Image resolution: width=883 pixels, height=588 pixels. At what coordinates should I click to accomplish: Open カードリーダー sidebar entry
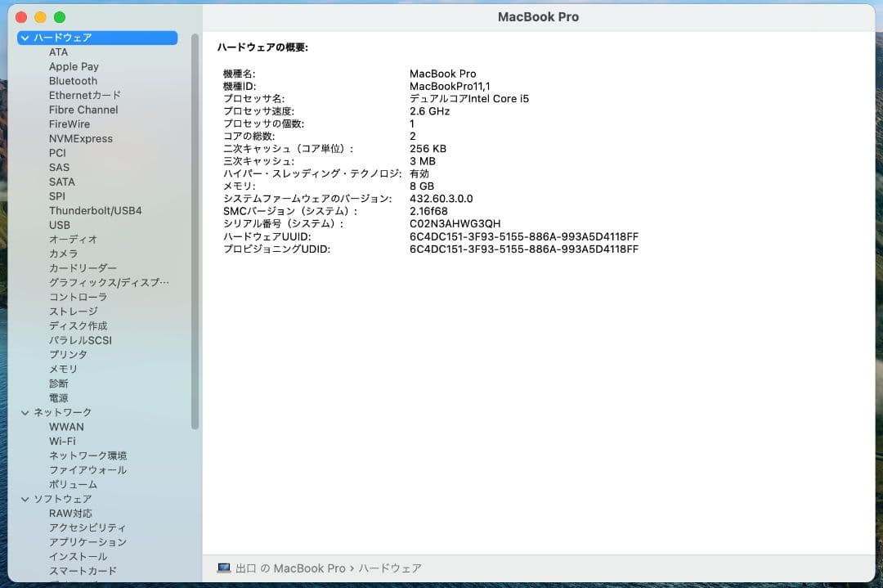pyautogui.click(x=83, y=268)
